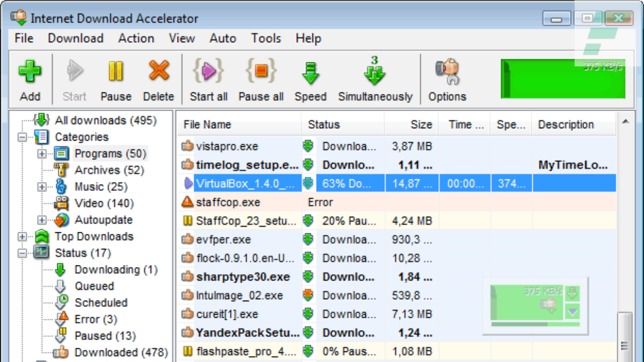Open the Help menu

point(308,38)
